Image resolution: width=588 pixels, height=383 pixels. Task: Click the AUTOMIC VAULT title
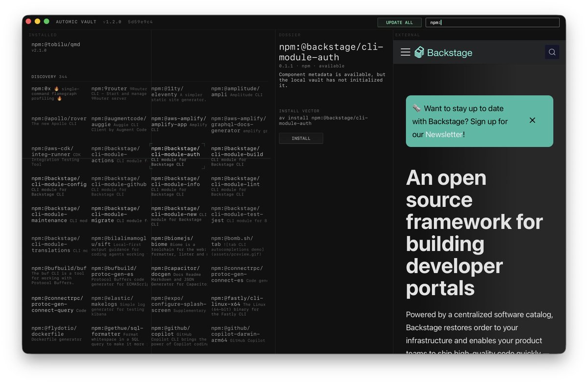click(76, 22)
